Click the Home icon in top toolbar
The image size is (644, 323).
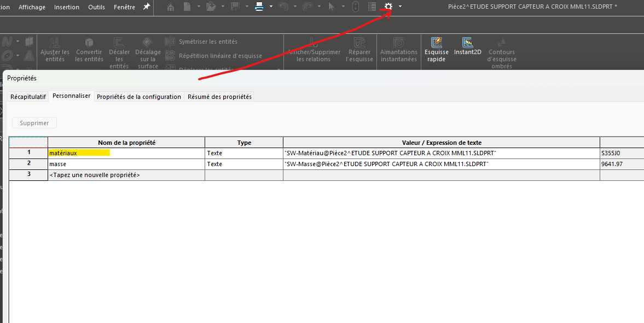pos(171,7)
